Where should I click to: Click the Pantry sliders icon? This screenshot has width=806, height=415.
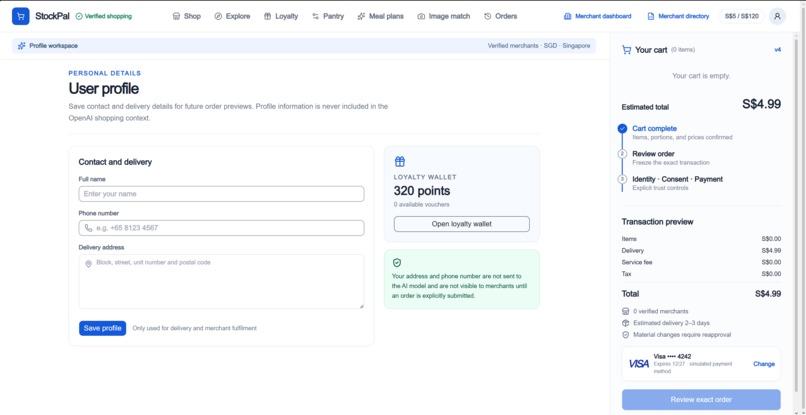click(315, 16)
